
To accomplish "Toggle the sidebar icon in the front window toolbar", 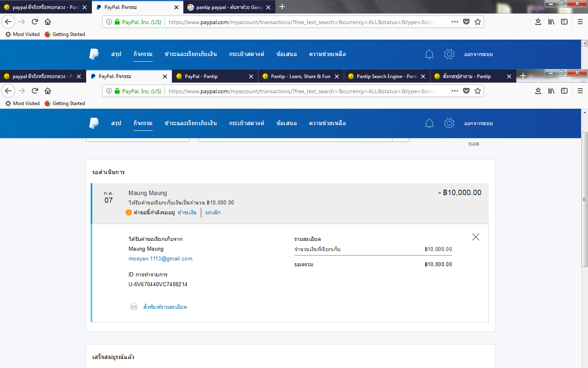I will 564,91.
